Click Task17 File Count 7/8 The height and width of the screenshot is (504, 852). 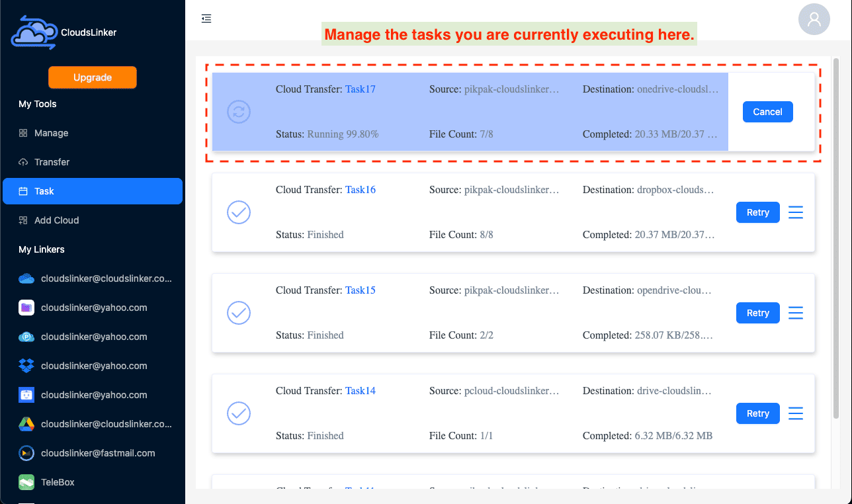[461, 134]
